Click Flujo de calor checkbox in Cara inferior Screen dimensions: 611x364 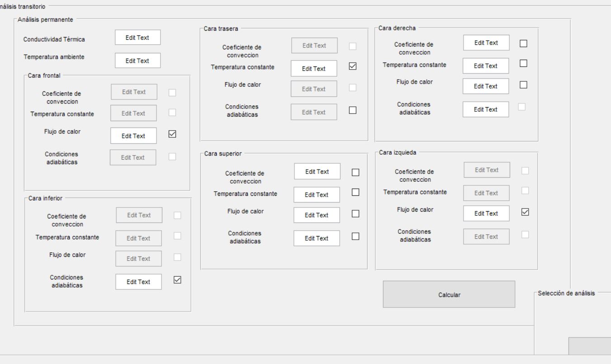pos(177,257)
